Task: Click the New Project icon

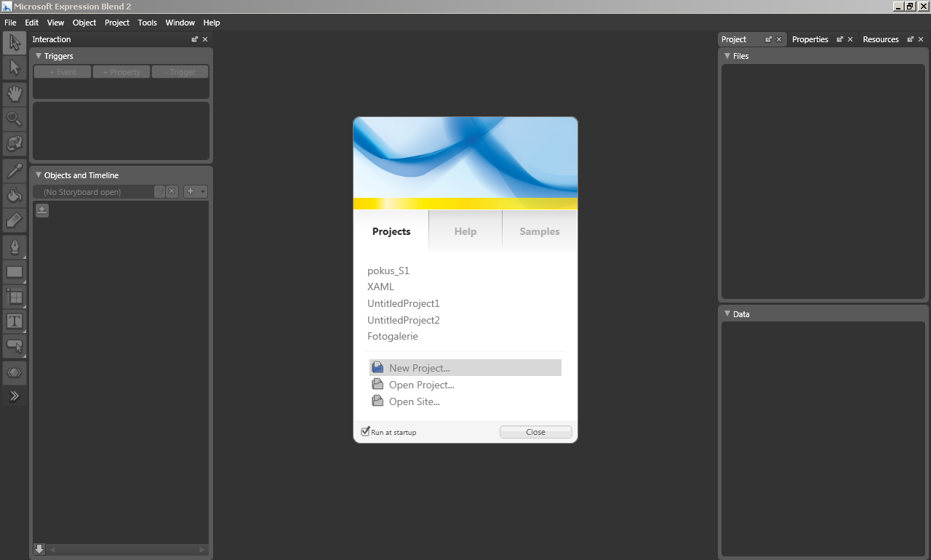Action: coord(377,368)
